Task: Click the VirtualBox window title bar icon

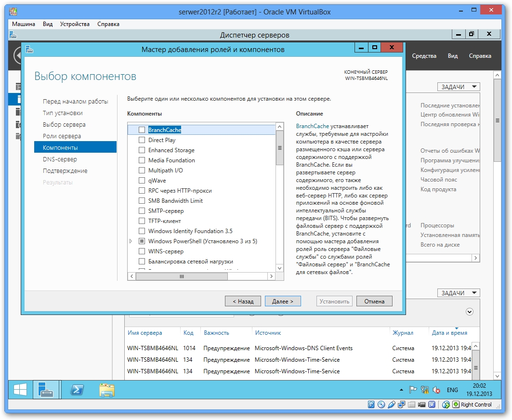Action: 13,12
